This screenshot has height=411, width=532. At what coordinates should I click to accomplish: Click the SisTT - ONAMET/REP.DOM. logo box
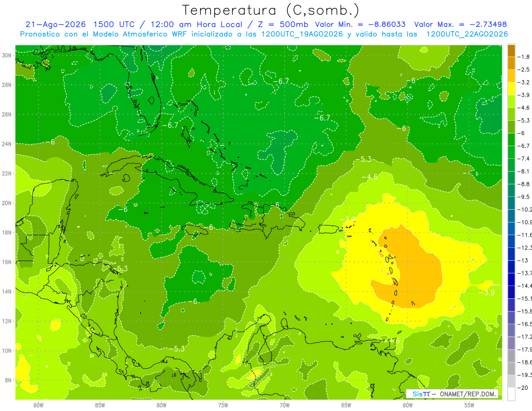coord(452,394)
